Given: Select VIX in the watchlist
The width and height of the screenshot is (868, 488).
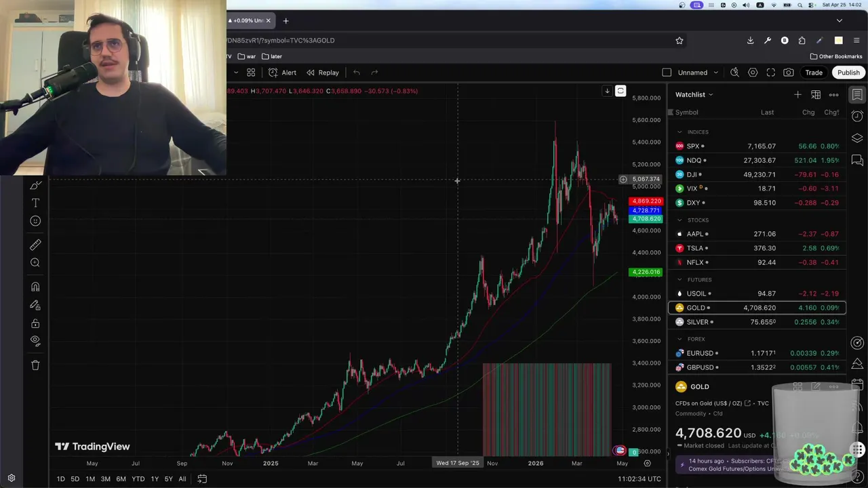Looking at the screenshot, I should pos(757,188).
